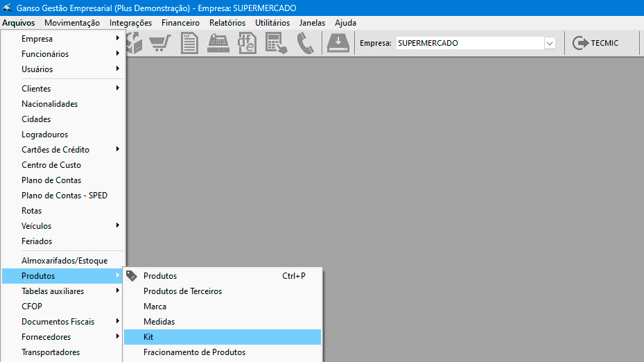The width and height of the screenshot is (644, 362).
Task: Expand the Usuários submenu
Action: (x=63, y=69)
